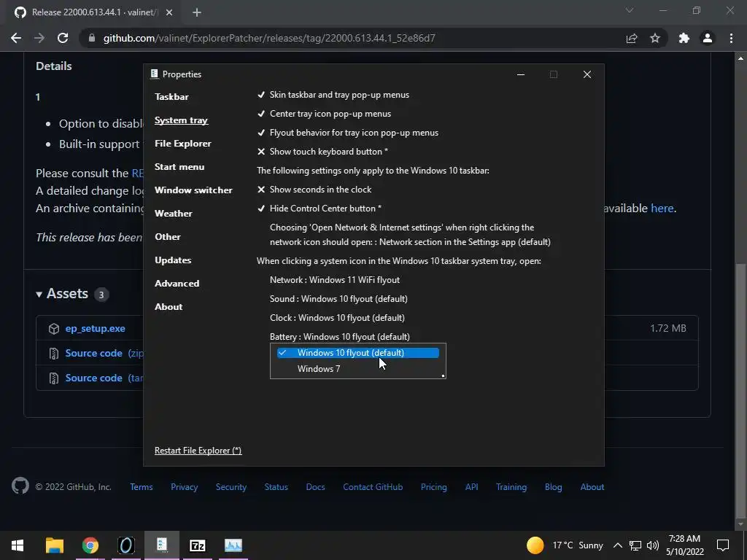Open Windows Start menu
747x560 pixels.
pyautogui.click(x=18, y=545)
